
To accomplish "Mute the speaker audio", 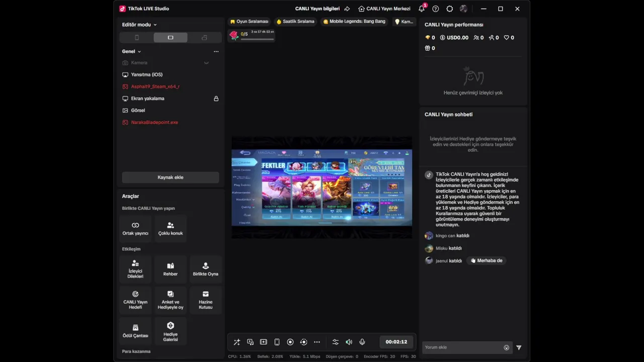I will click(349, 342).
